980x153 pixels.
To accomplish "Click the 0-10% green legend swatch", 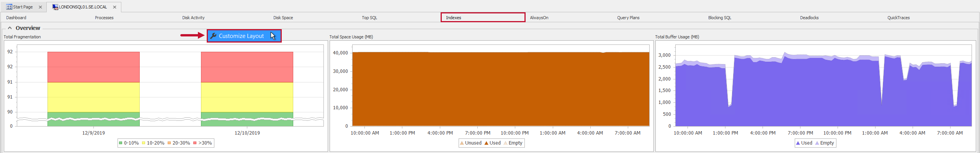I will point(121,143).
